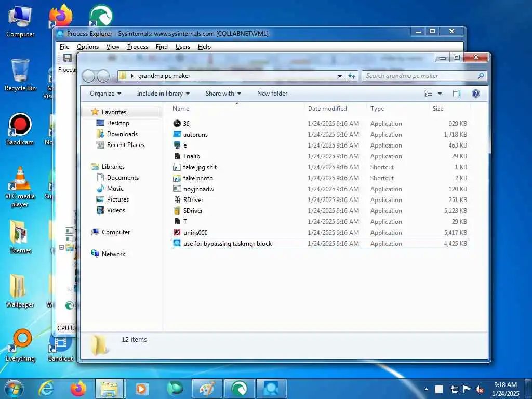The height and width of the screenshot is (399, 532).
Task: Open the Organize dropdown menu
Action: click(x=105, y=94)
